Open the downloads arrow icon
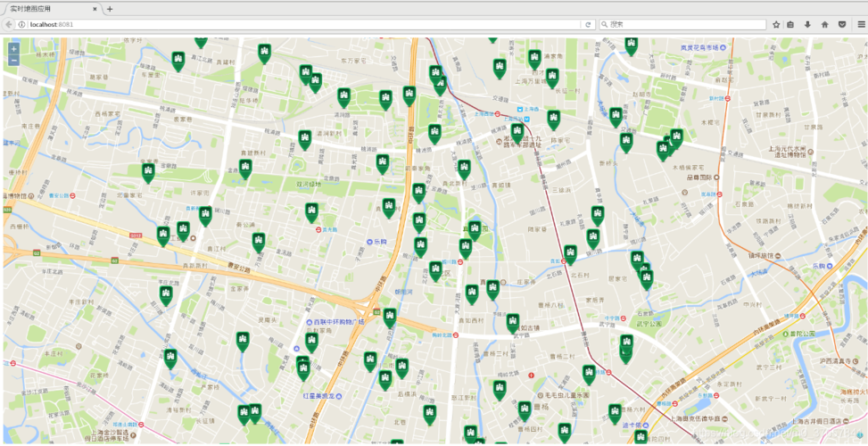This screenshot has height=446, width=868. (x=807, y=24)
